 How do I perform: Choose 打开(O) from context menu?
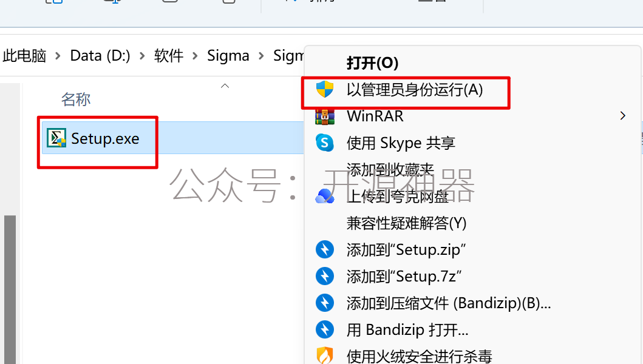point(372,63)
